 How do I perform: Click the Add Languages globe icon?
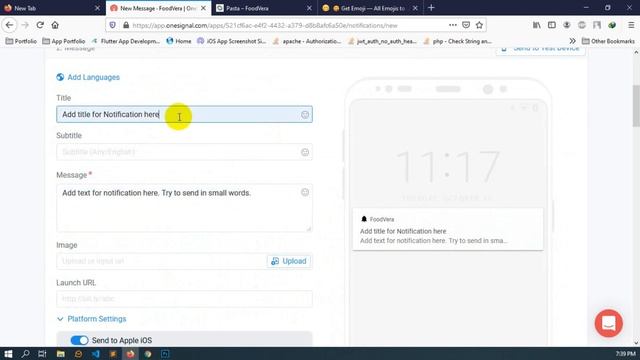click(60, 77)
